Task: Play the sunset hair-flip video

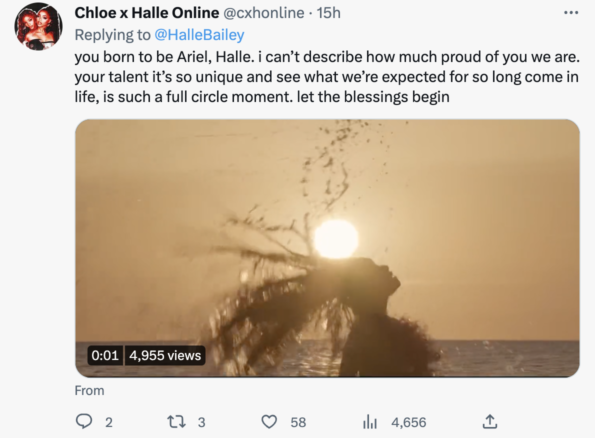Action: (x=327, y=248)
